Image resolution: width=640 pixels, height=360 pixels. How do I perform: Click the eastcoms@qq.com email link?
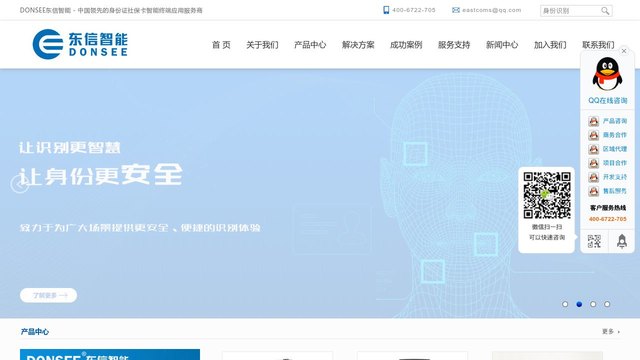click(x=491, y=10)
